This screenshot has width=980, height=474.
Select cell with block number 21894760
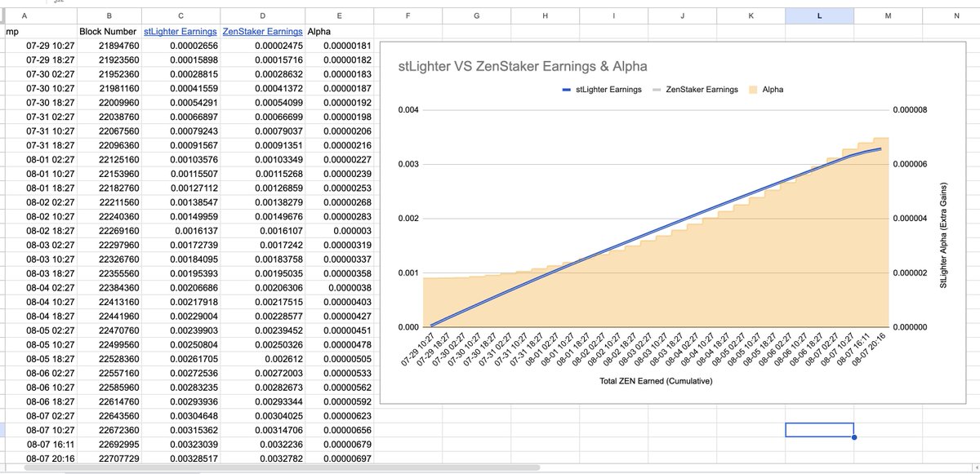point(109,46)
